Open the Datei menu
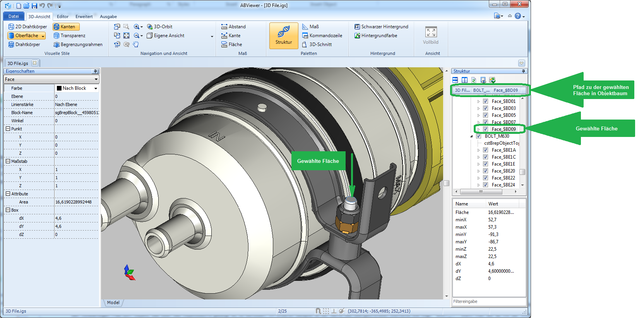 click(x=14, y=16)
